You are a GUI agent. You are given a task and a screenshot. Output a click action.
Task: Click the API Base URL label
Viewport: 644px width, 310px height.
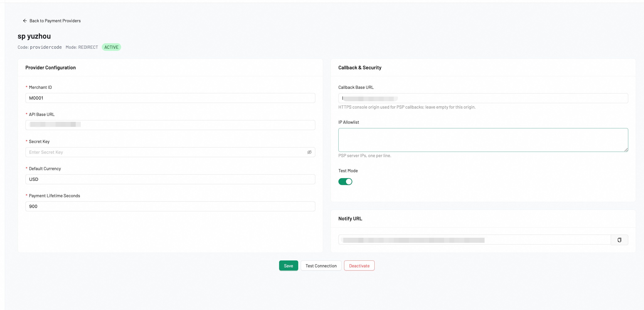(42, 114)
